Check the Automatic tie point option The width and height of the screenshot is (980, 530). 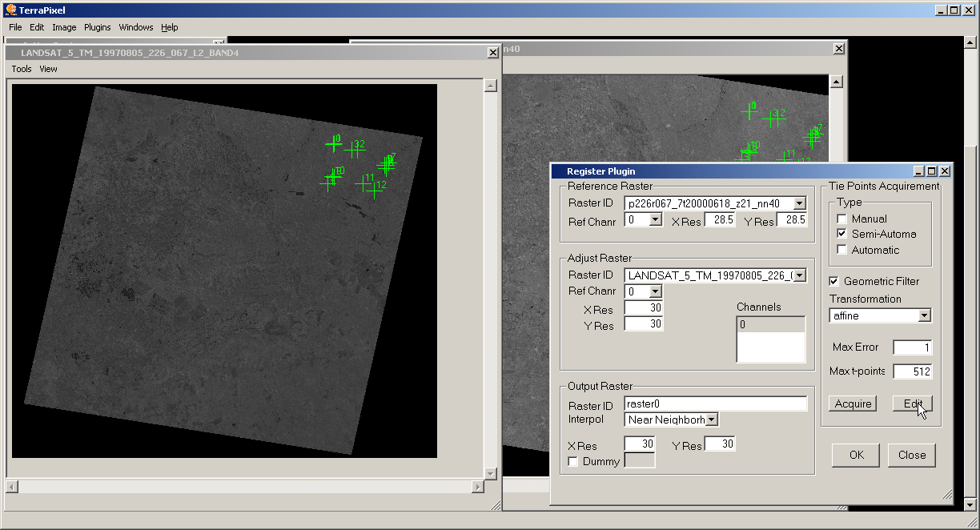click(841, 250)
